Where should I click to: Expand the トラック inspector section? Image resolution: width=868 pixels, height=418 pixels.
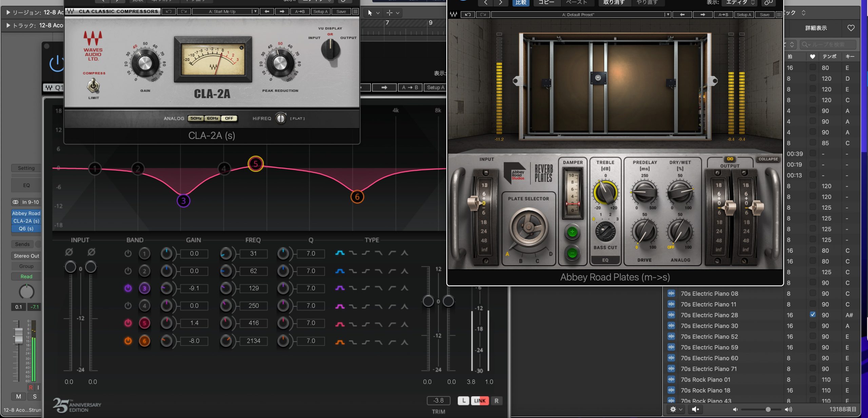pos(8,25)
